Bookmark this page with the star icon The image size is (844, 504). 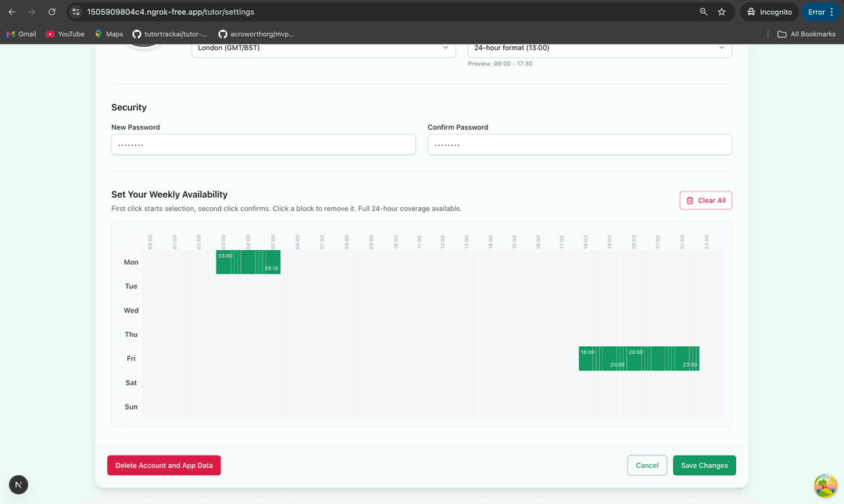(722, 12)
